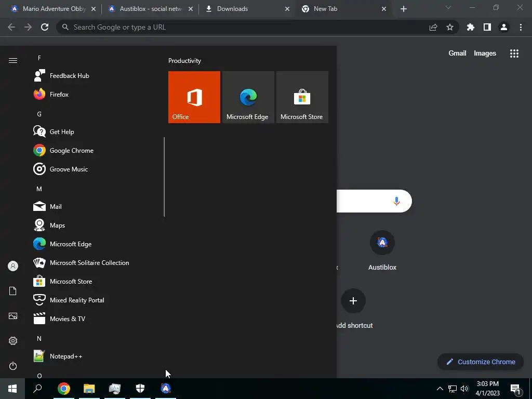Jump to letter M in app list
The width and height of the screenshot is (532, 399).
[39, 189]
